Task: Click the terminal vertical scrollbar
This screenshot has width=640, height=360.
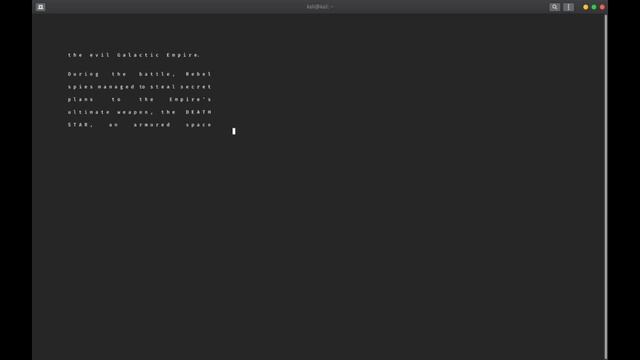Action: (x=606, y=187)
